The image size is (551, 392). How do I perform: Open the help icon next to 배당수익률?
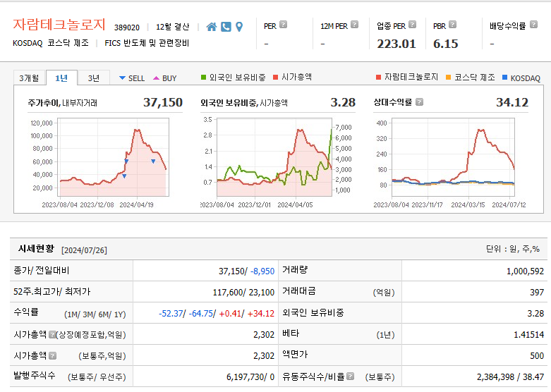coord(533,25)
